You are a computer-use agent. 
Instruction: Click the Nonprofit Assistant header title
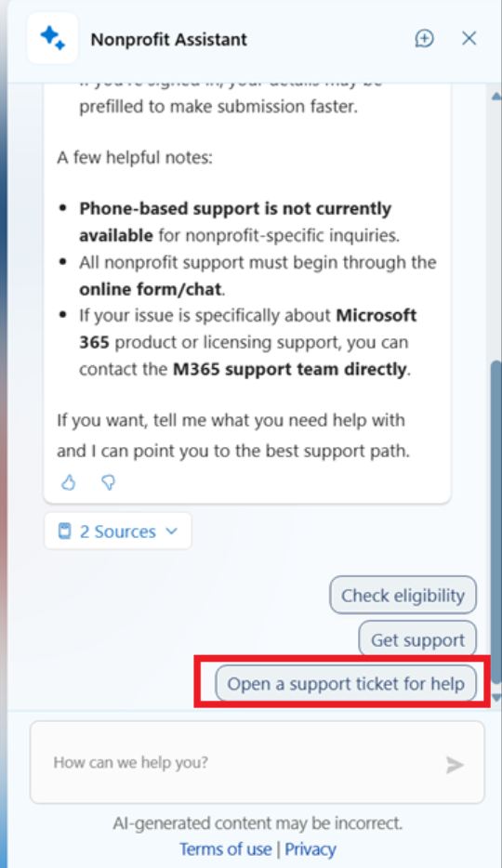pyautogui.click(x=169, y=39)
